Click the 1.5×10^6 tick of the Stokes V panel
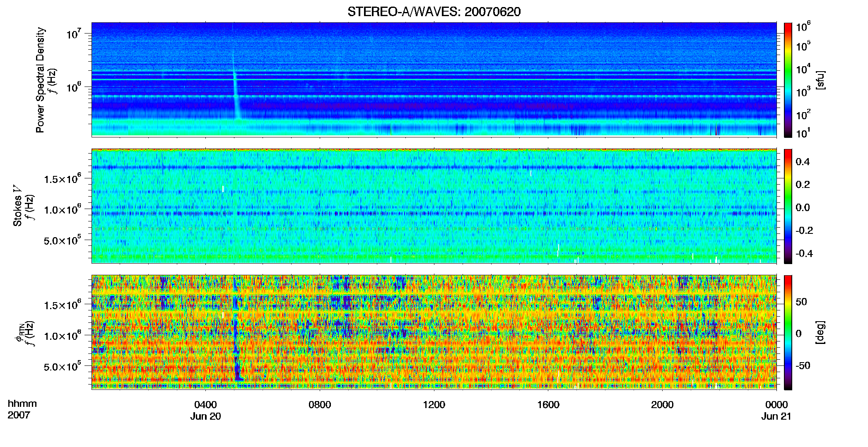868x447 pixels. point(62,179)
